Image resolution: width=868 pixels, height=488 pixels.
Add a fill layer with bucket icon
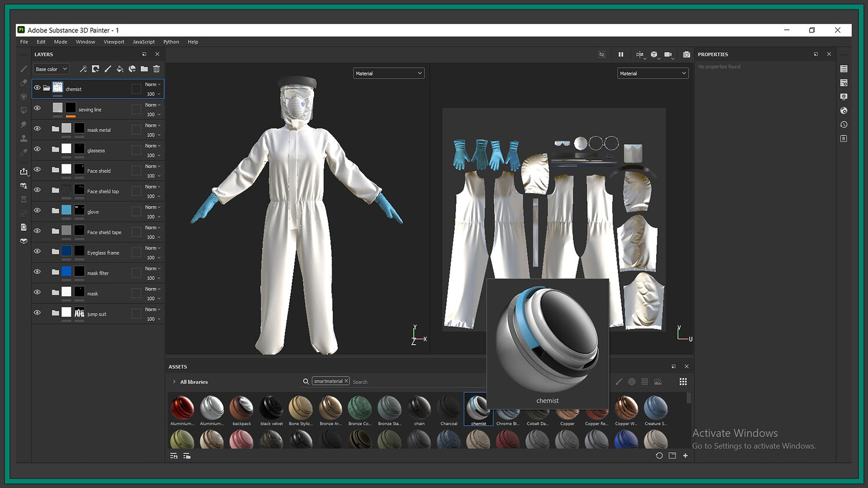point(120,69)
